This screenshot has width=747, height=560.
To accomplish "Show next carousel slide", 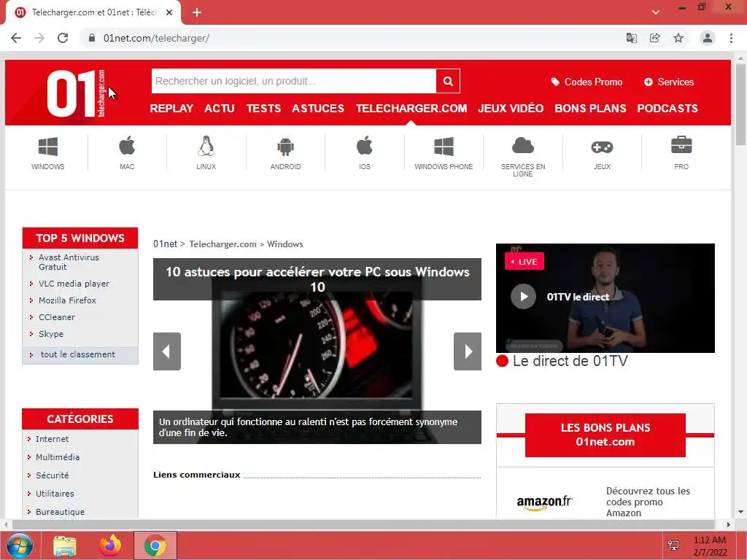I will (468, 351).
